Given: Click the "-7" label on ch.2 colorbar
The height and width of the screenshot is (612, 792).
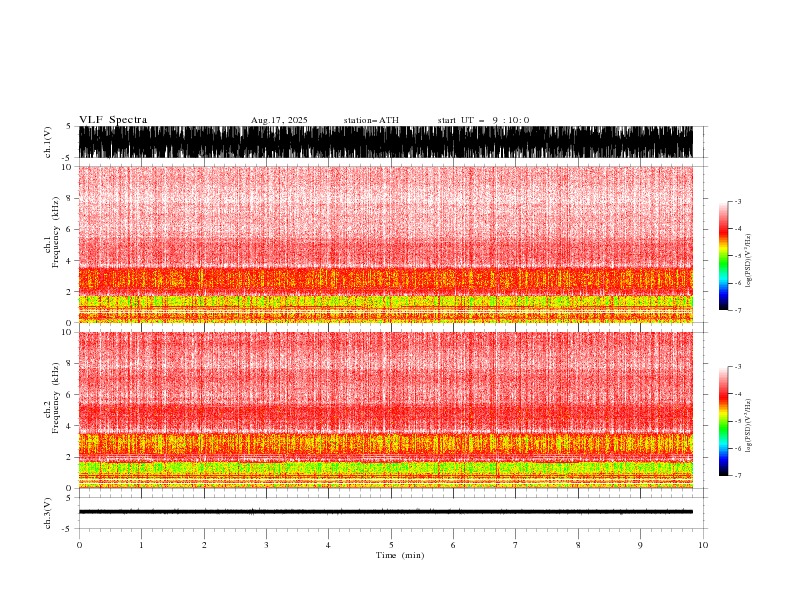Looking at the screenshot, I should point(738,475).
